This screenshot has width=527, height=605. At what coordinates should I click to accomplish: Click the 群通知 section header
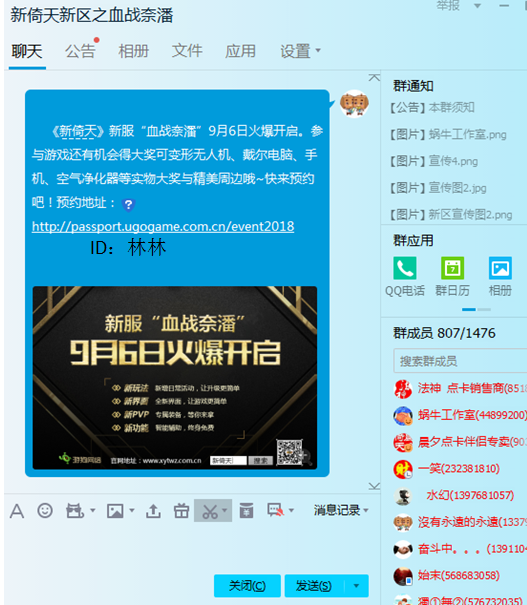[x=413, y=86]
